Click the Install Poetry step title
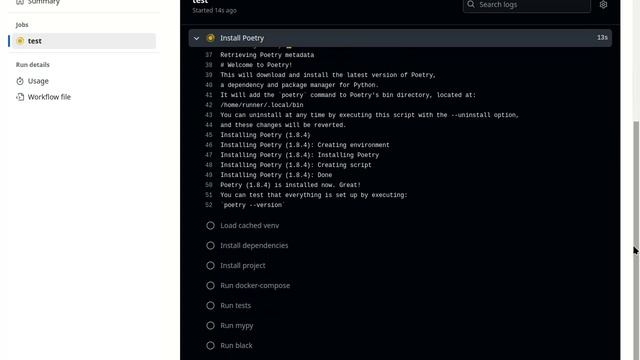Screen dimensions: 640x360 (x=242, y=38)
